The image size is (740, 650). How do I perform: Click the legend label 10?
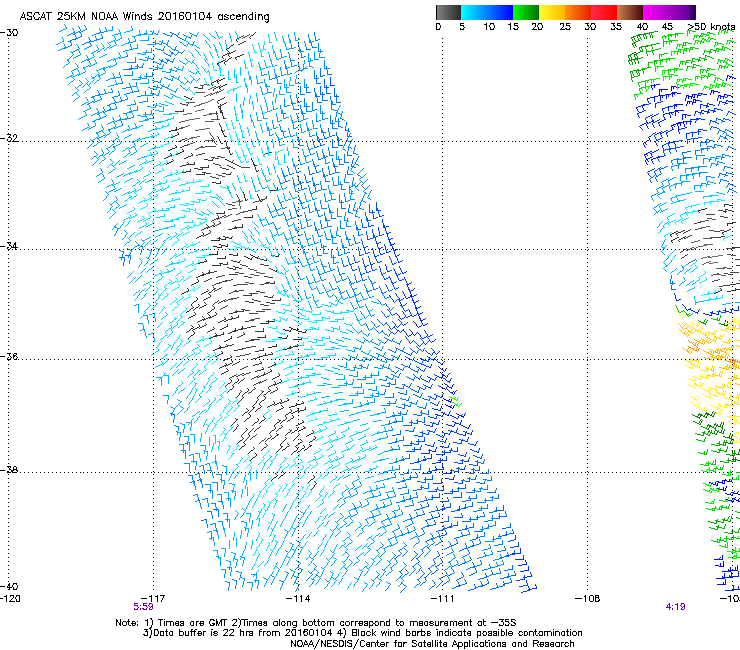click(x=489, y=27)
